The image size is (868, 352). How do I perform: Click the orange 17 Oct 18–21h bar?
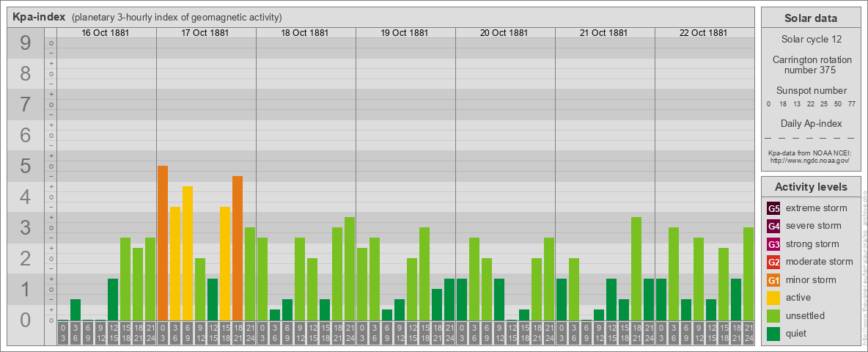pos(238,249)
